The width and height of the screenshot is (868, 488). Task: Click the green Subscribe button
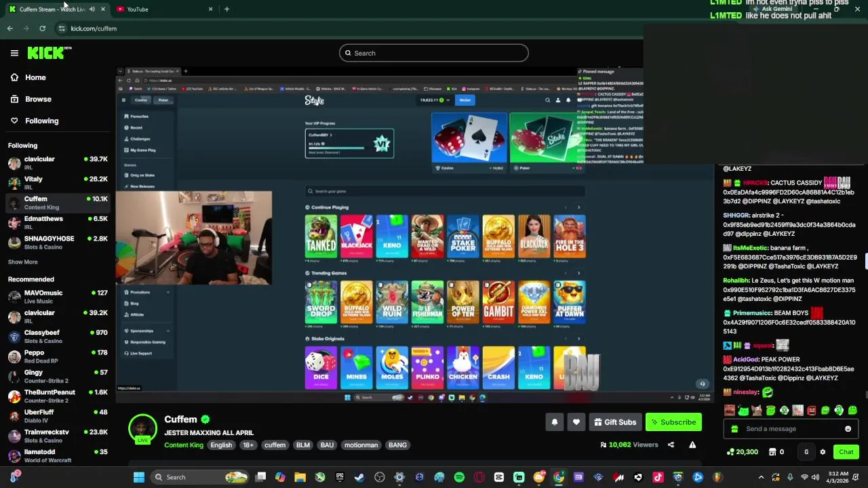[673, 422]
